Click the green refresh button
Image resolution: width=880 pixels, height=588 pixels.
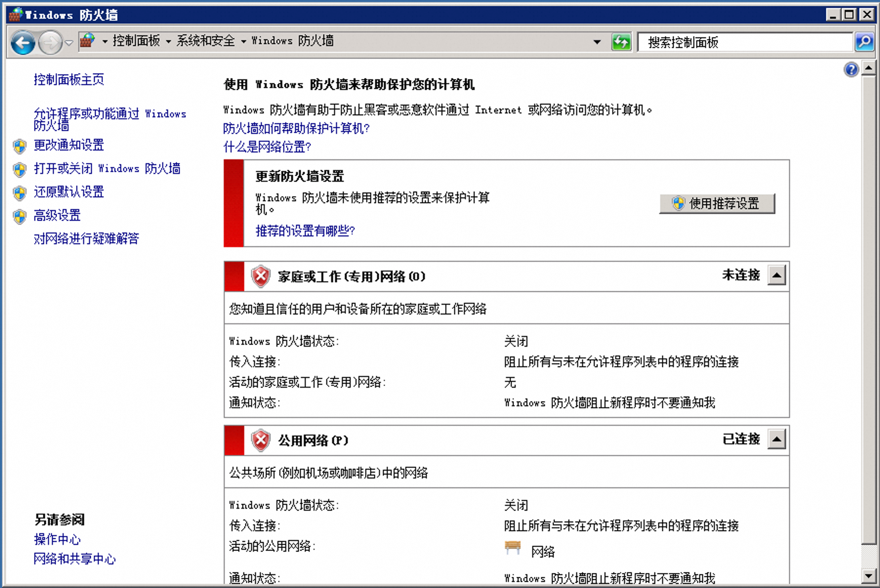[621, 42]
